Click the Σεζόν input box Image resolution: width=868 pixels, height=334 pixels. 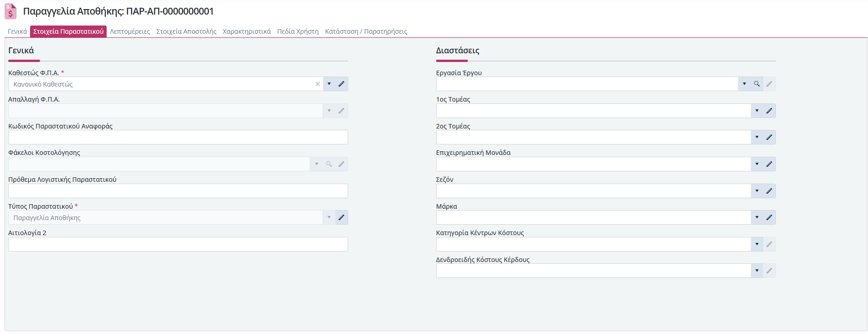(593, 191)
